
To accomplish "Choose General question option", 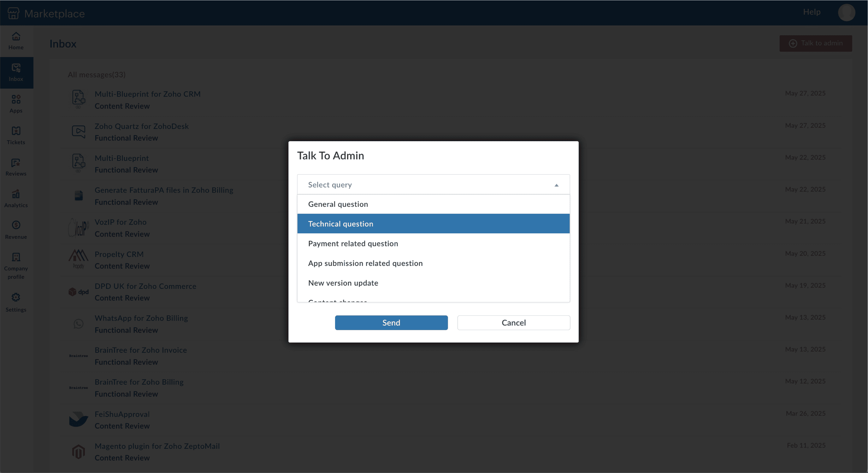I will [338, 204].
